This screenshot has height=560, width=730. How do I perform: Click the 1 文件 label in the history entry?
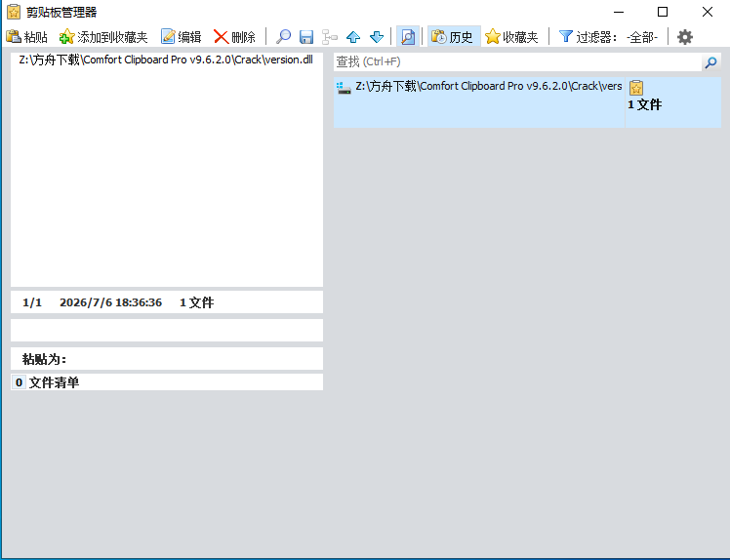click(645, 104)
